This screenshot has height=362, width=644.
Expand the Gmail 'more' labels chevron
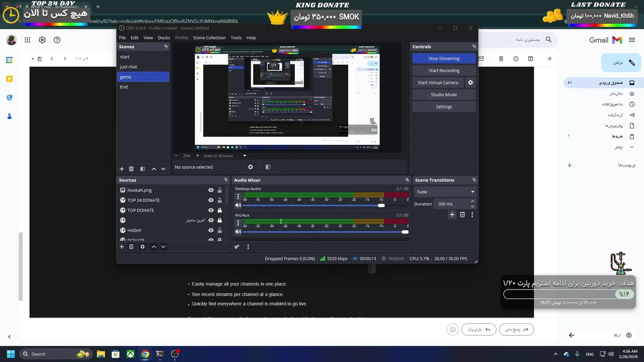632,147
